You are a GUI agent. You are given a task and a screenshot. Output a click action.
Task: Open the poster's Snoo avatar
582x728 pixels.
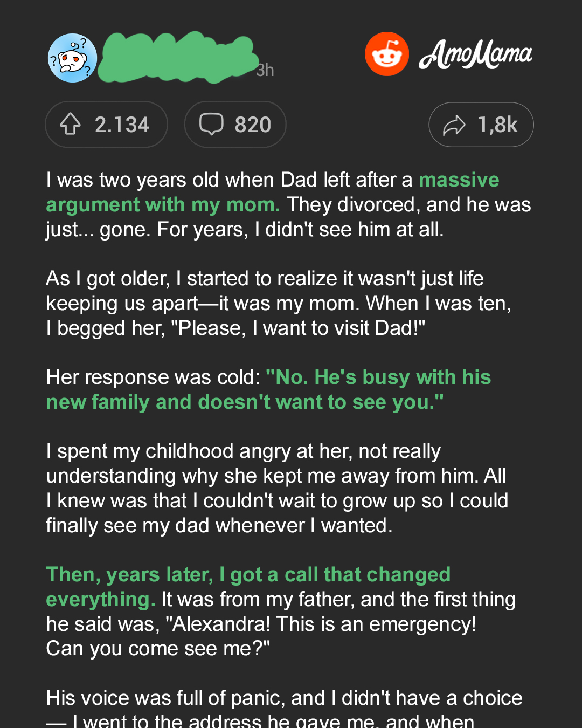click(72, 58)
